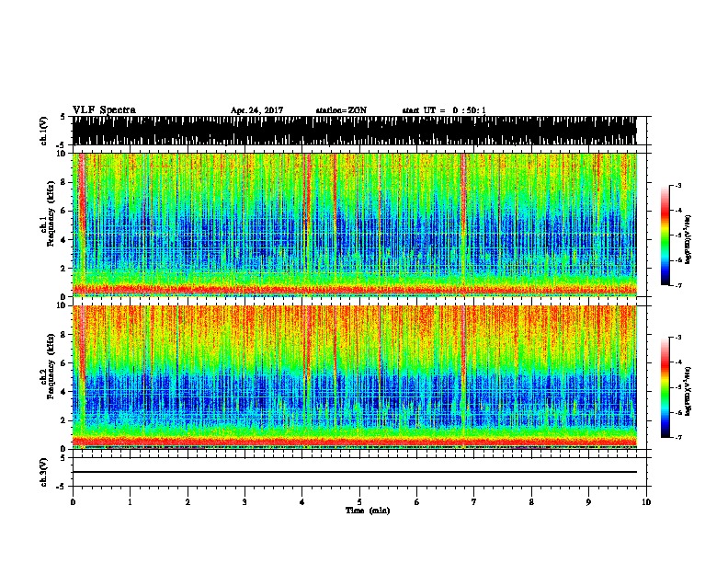Click the "station=ZGN" header label
Viewport: 728px width, 563px height.
point(341,110)
